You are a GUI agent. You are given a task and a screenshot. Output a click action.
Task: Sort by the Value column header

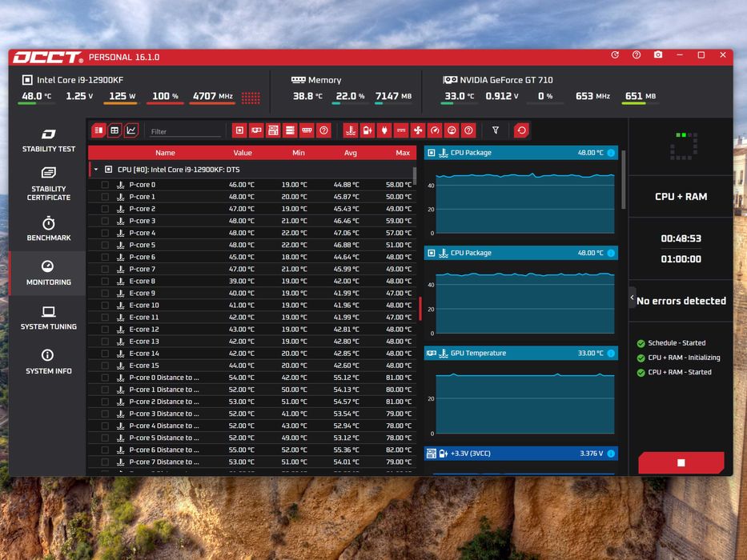(x=243, y=153)
